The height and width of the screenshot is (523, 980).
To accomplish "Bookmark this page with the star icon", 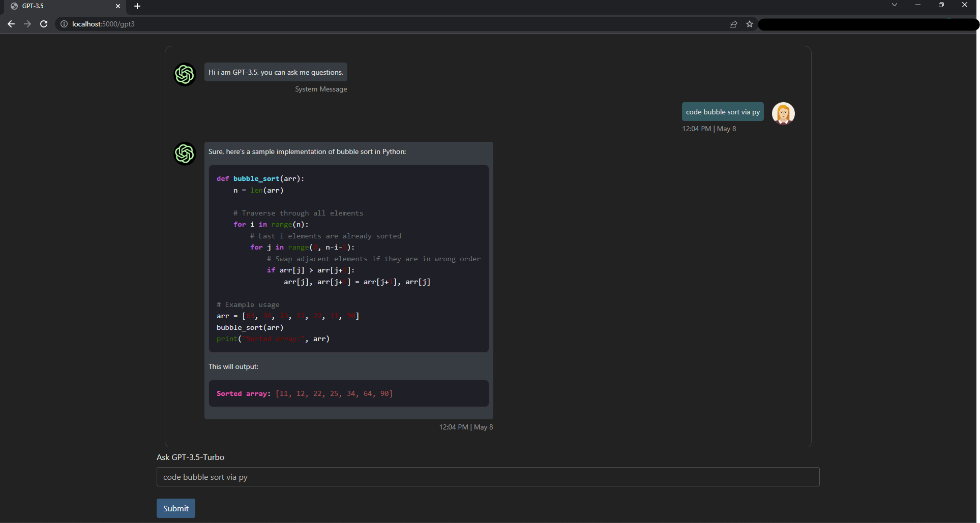I will pyautogui.click(x=750, y=24).
